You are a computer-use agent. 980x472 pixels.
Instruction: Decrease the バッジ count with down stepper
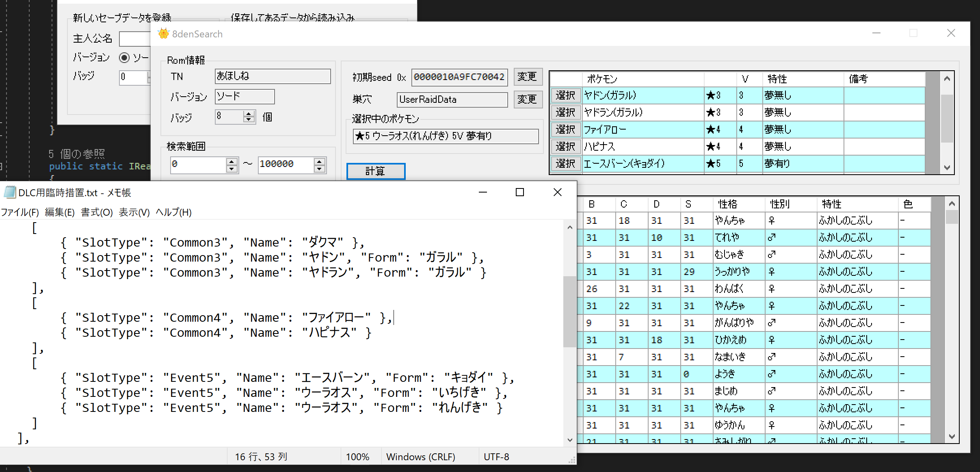click(249, 120)
